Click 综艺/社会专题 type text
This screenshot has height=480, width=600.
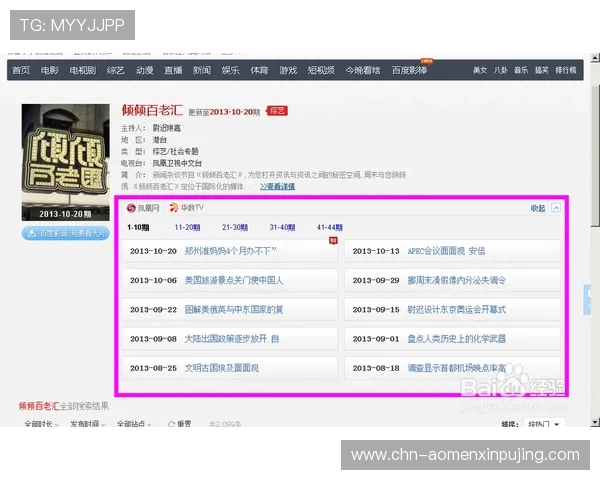click(x=175, y=151)
